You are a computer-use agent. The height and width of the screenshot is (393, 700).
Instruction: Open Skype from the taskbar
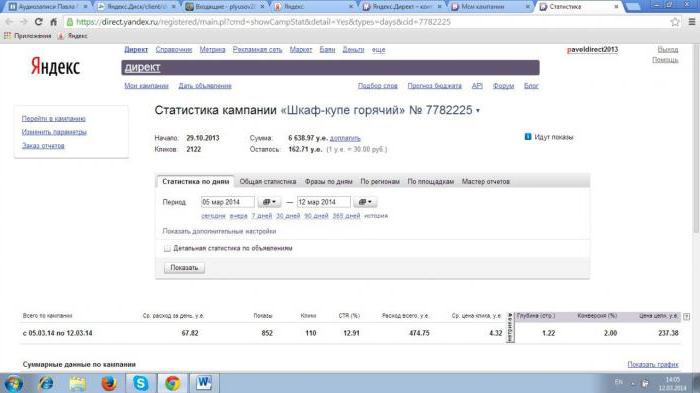[x=141, y=383]
